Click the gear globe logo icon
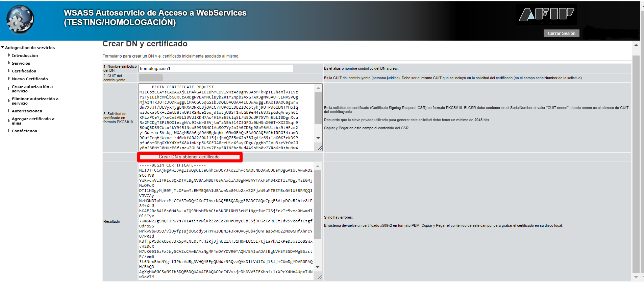Screen dimensions: 644x287 click(20, 20)
